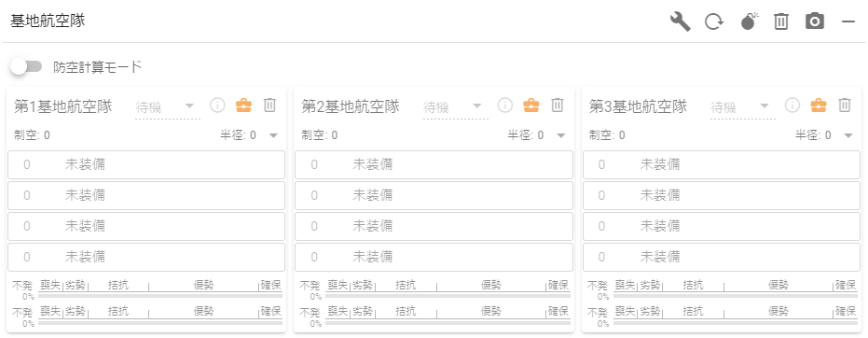Click 制空: 0 in 第2基地航空隊
868x338 pixels.
(320, 135)
